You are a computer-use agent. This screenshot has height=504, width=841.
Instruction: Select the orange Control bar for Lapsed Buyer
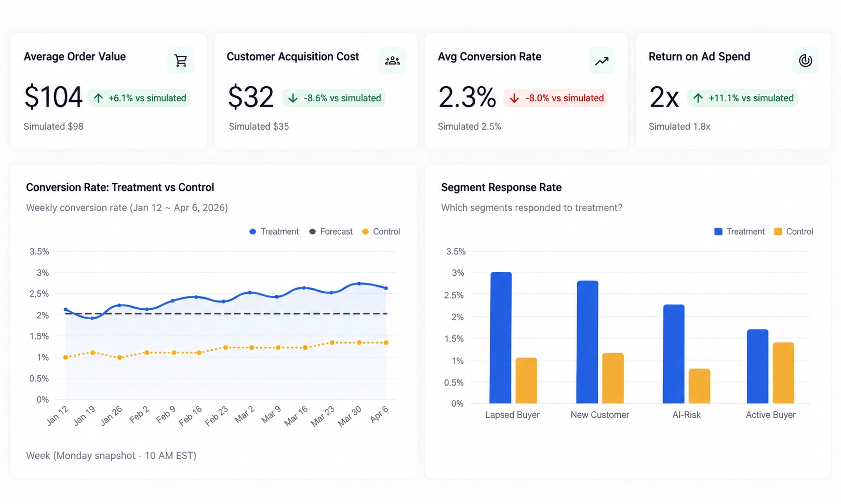(x=526, y=380)
